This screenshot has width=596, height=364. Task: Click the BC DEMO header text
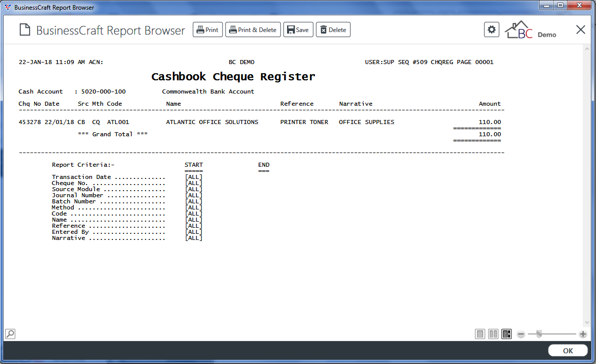(242, 62)
